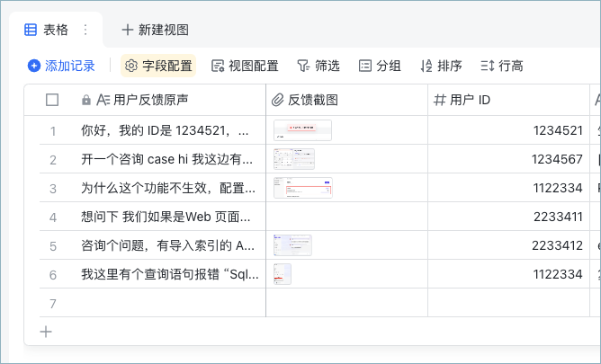Click the plus icon below row 7
This screenshot has width=601, height=364.
pyautogui.click(x=46, y=332)
